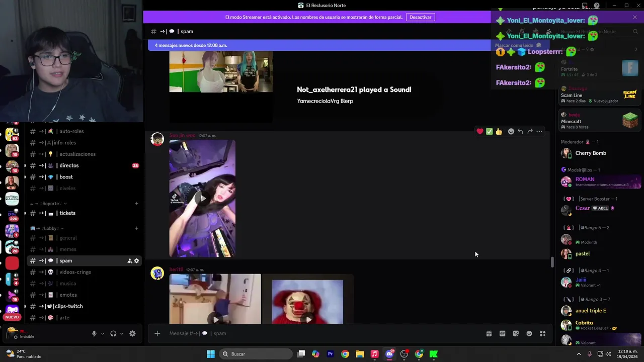Screen dimensions: 644x362
Task: Click Marcar como leído button
Action: pos(518,45)
